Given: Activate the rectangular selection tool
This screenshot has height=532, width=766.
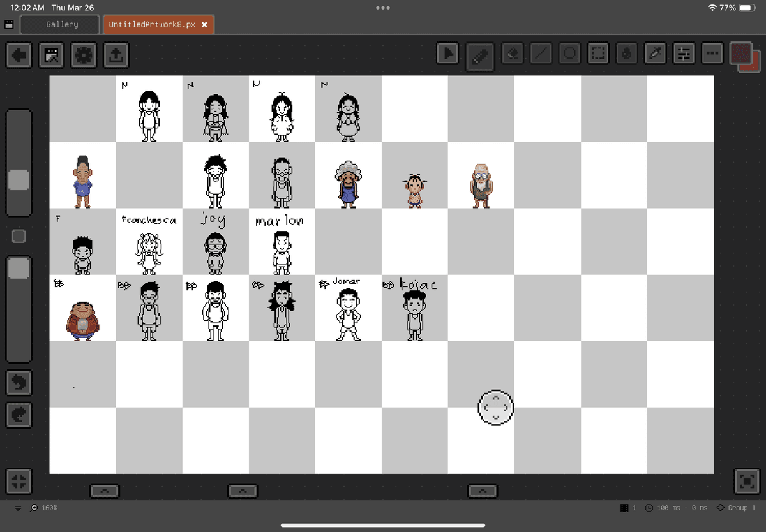Looking at the screenshot, I should click(x=598, y=55).
